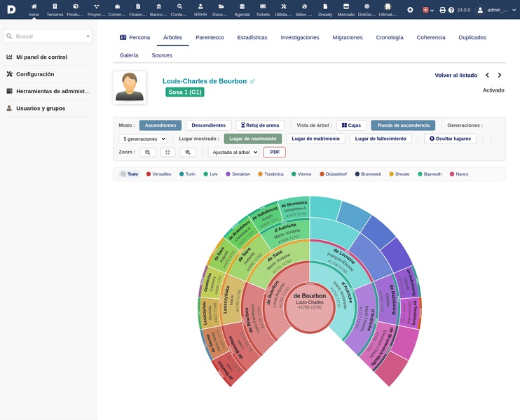The image size is (520, 420).
Task: Show Lugar de nacimiento
Action: 253,139
